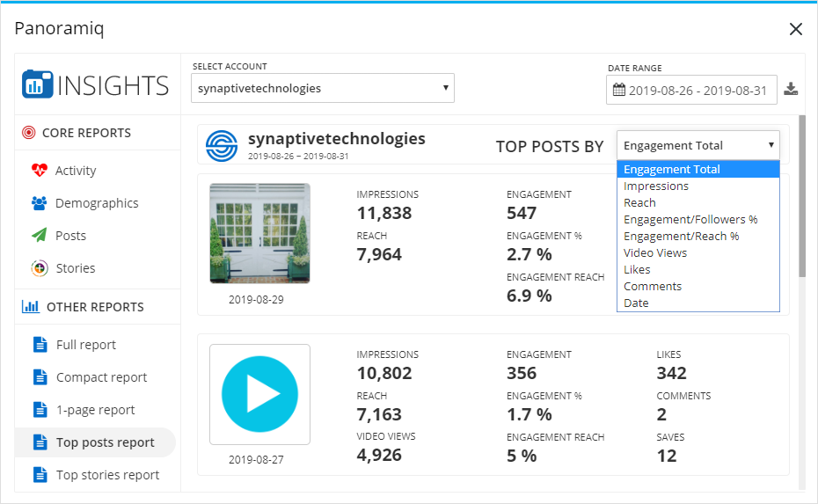Screen dimensions: 818x504
Task: Open the Full report link
Action: 86,345
